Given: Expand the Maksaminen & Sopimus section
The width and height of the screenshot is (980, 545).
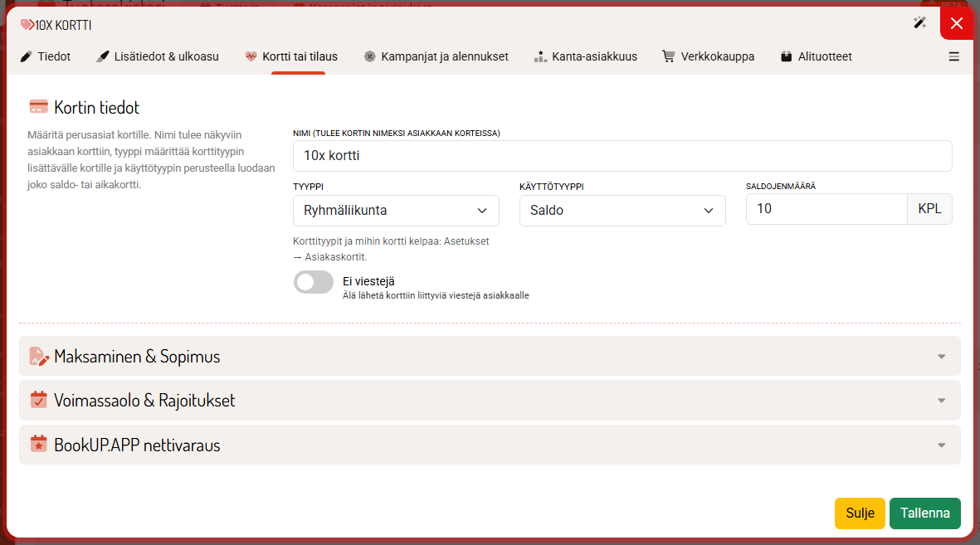Looking at the screenshot, I should point(490,356).
